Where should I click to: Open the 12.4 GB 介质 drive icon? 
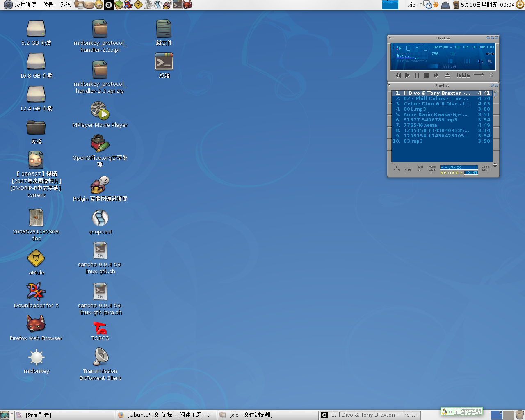pyautogui.click(x=36, y=94)
